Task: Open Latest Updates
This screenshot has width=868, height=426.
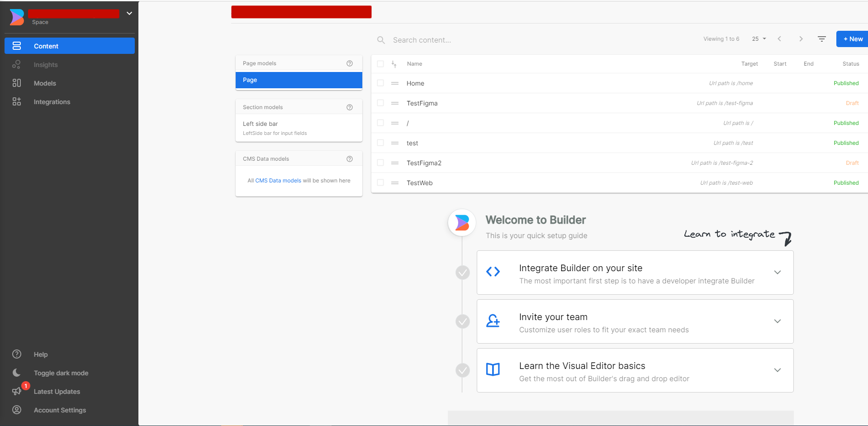Action: tap(57, 392)
